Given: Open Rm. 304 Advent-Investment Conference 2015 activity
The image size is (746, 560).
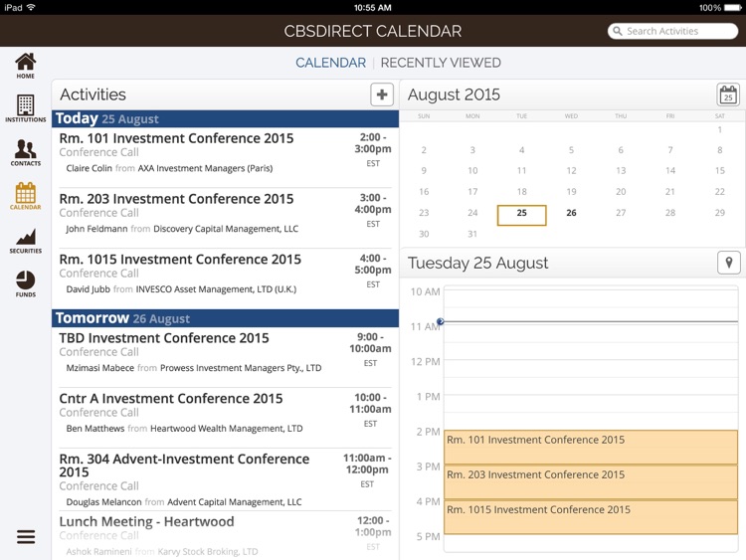Looking at the screenshot, I should pyautogui.click(x=225, y=479).
